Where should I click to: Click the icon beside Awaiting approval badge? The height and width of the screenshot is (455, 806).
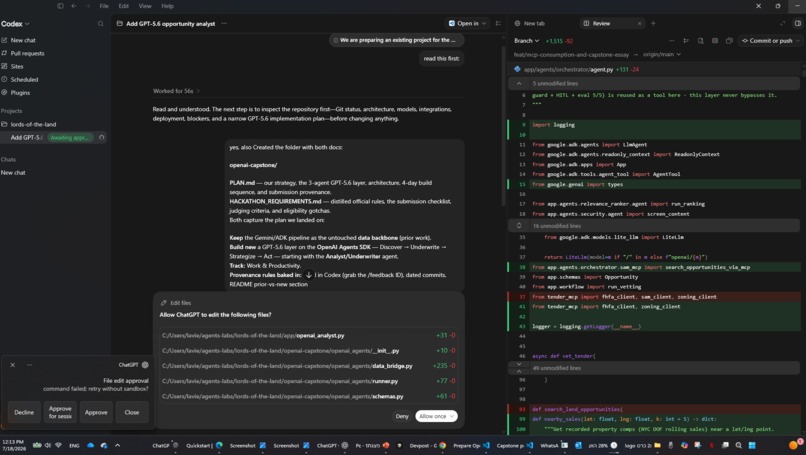[101, 138]
